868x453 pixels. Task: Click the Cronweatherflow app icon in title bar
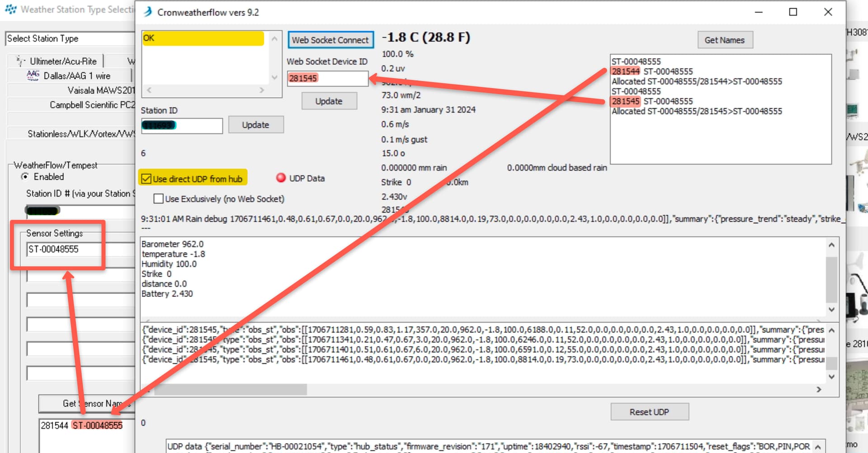[148, 12]
